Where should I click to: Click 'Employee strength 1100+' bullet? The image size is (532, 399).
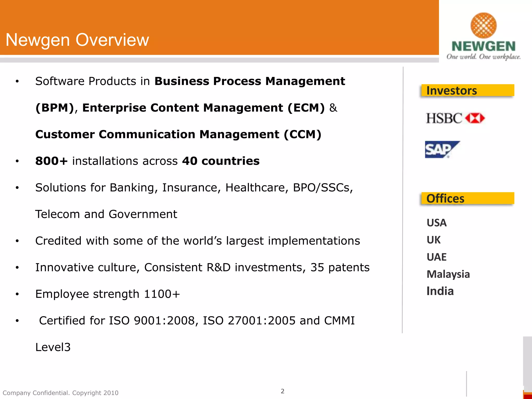tap(108, 294)
